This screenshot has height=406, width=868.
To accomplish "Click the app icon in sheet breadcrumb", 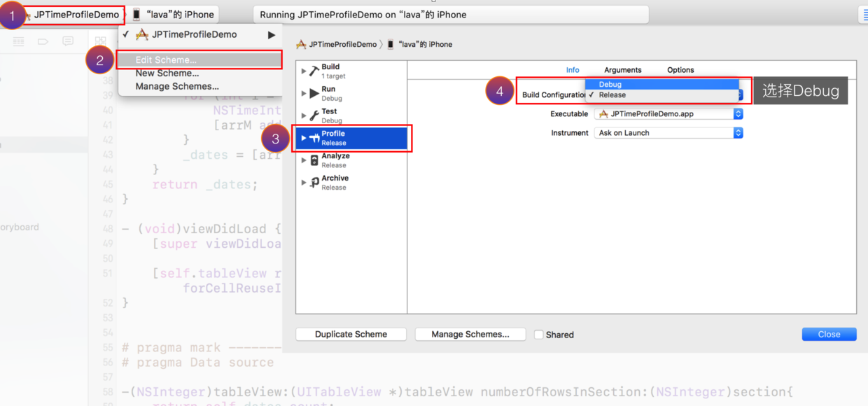I will (301, 44).
